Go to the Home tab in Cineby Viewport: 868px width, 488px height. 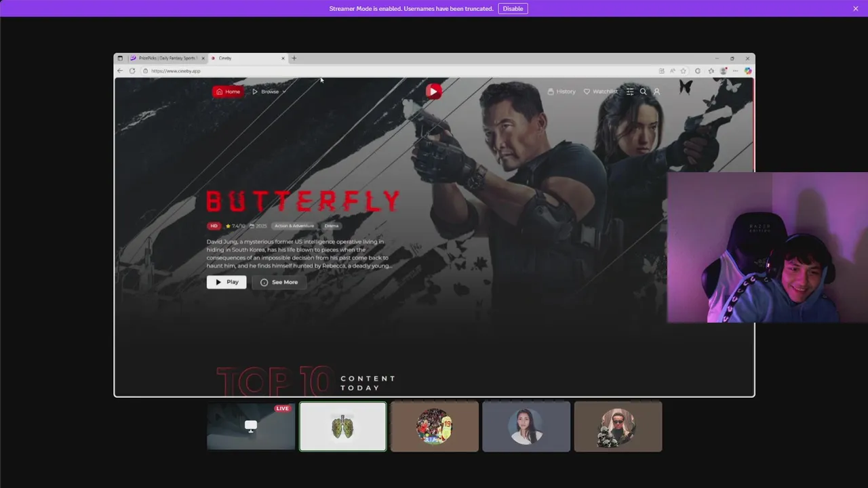(228, 91)
